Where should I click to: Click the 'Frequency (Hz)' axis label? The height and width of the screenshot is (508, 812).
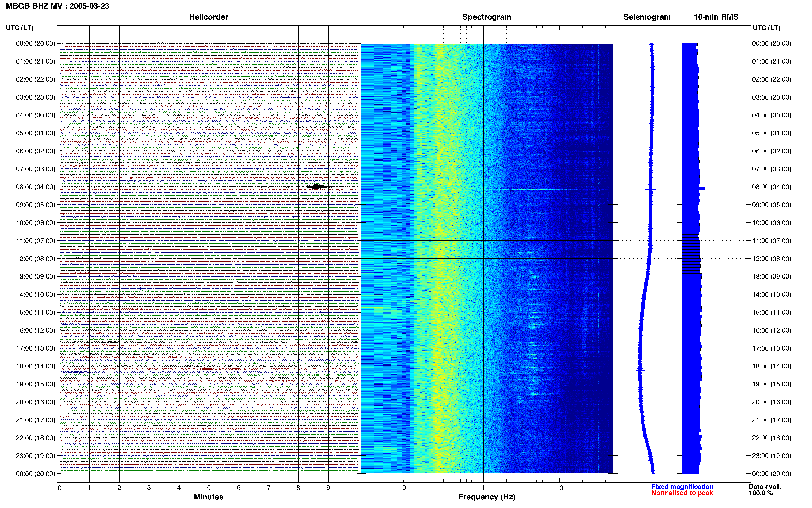[487, 497]
